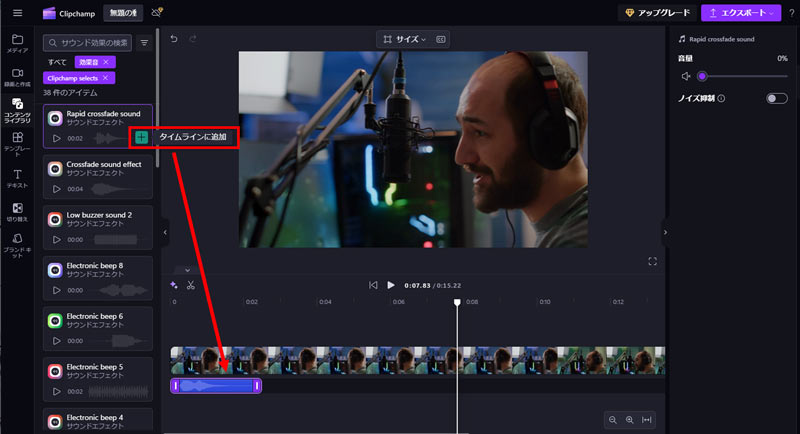Expand the サイズ size dropdown
The height and width of the screenshot is (434, 800).
(x=403, y=39)
